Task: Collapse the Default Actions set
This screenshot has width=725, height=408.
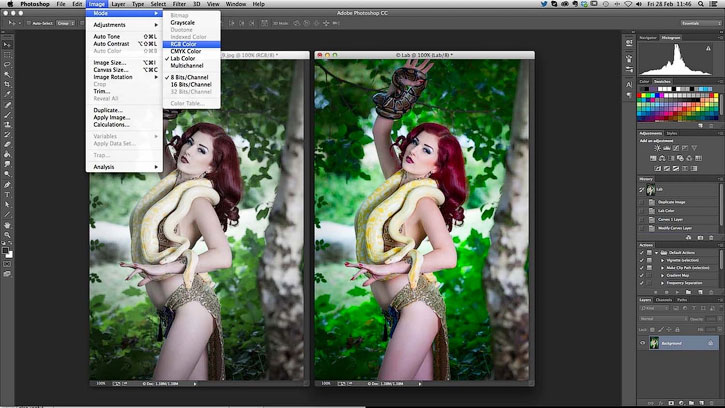Action: coord(657,253)
